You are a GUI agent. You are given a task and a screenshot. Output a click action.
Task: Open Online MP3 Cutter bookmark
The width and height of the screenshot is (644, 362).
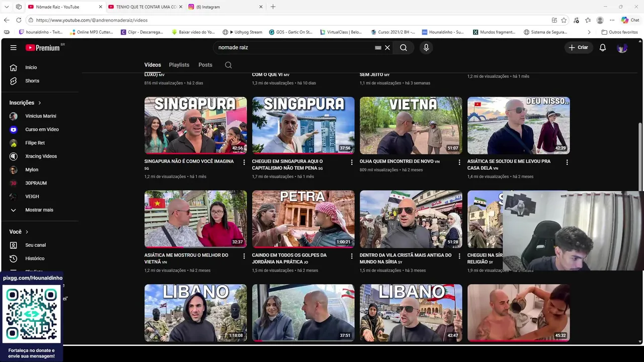click(x=91, y=32)
